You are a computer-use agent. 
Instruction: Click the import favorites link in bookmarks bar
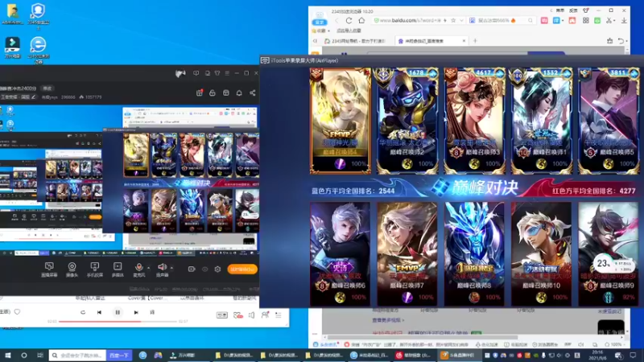(349, 31)
